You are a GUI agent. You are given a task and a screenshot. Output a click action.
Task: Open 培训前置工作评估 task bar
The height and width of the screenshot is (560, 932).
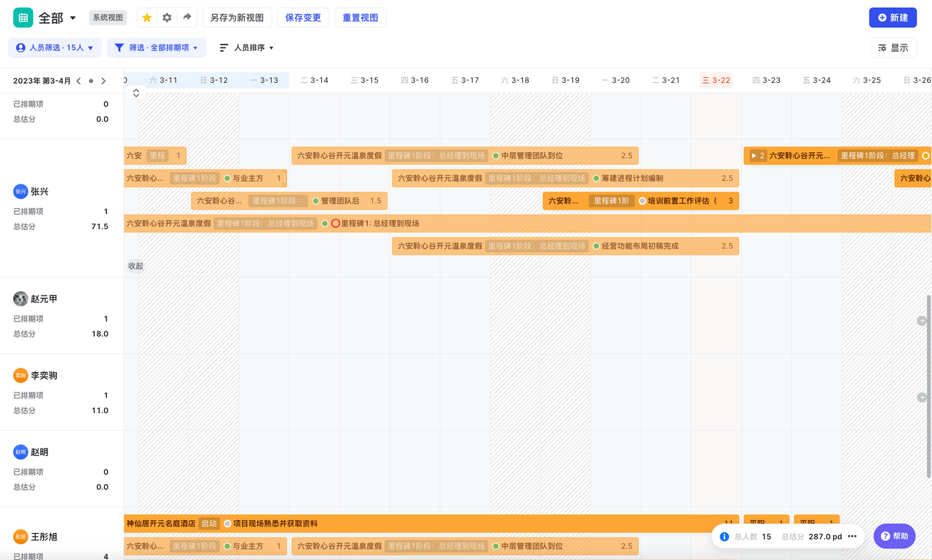[x=641, y=201]
